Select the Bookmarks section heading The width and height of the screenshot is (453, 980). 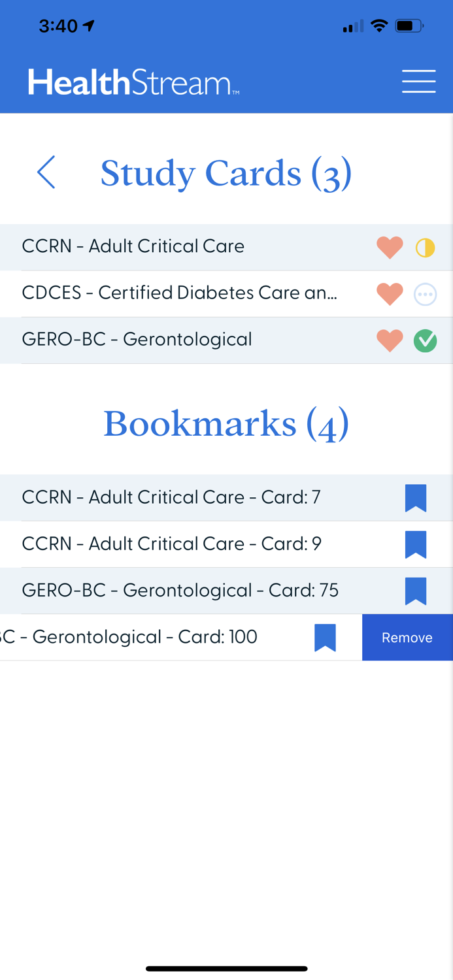pyautogui.click(x=226, y=424)
